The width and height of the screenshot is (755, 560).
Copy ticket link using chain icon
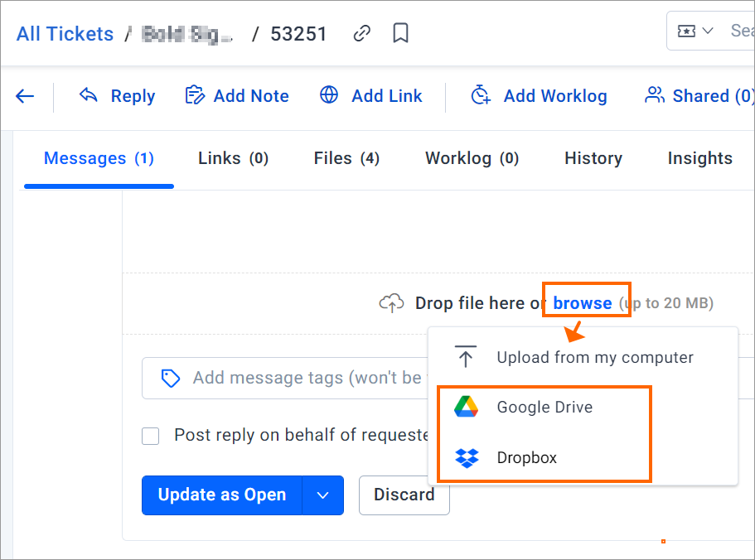click(x=361, y=34)
